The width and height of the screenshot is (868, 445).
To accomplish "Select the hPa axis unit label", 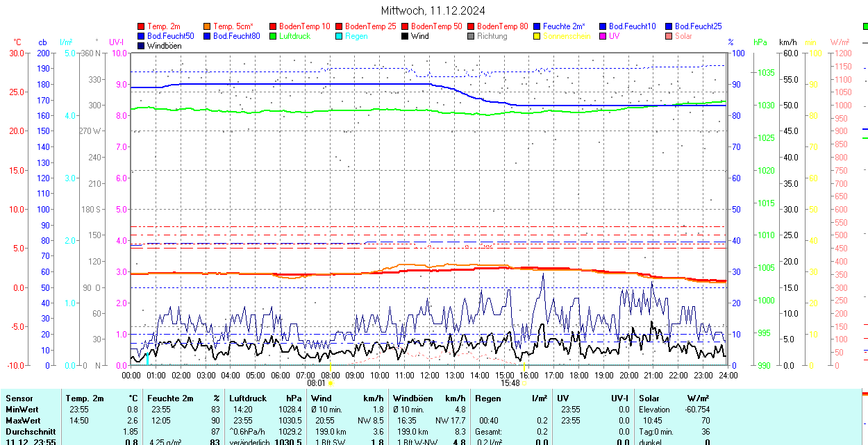I will pos(760,42).
